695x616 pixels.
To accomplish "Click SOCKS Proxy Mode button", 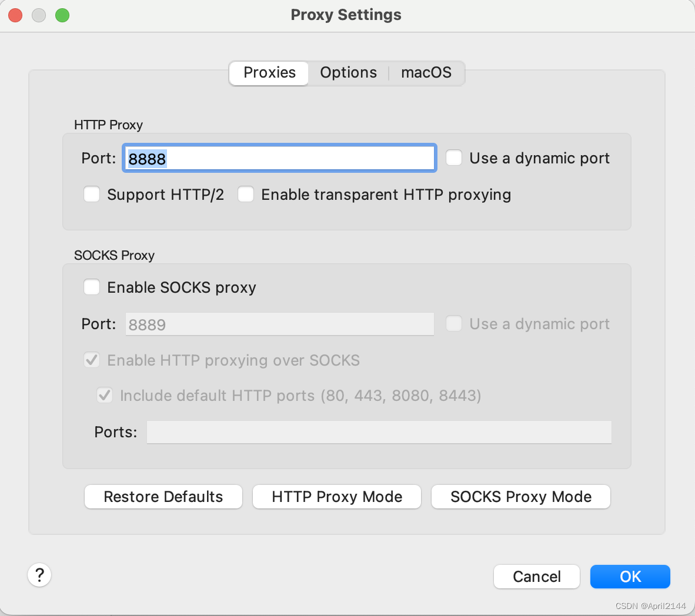I will [x=521, y=497].
